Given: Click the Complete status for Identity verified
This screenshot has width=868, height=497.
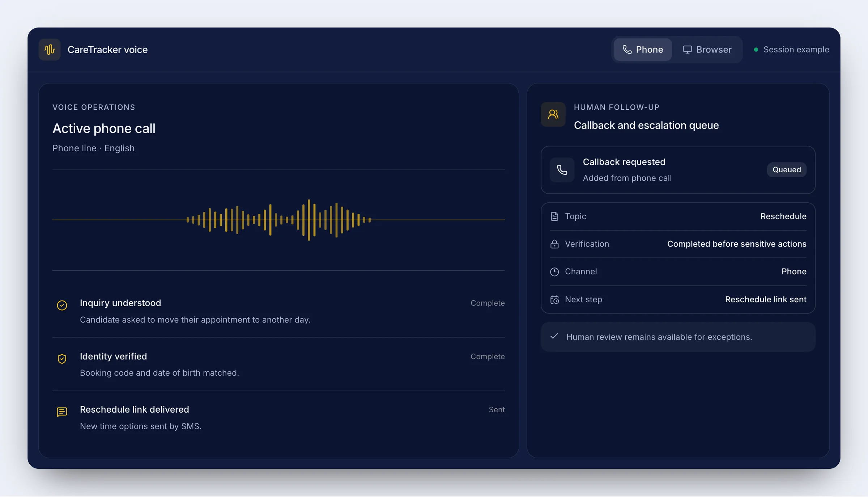Looking at the screenshot, I should click(x=488, y=357).
